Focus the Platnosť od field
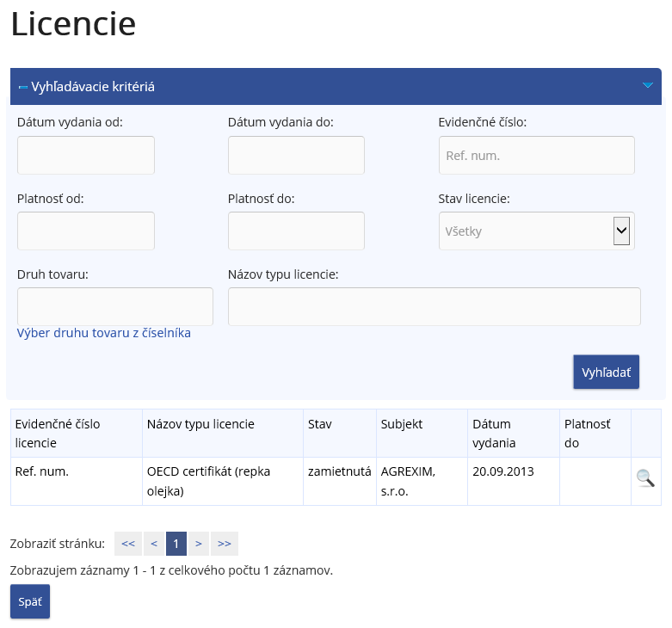The height and width of the screenshot is (628, 672). [86, 231]
